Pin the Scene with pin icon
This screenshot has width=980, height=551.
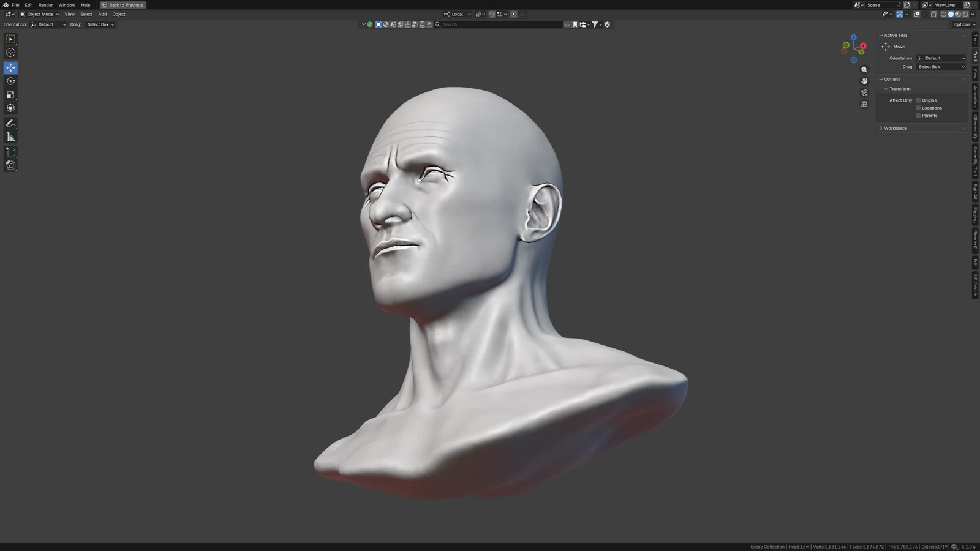coord(899,5)
